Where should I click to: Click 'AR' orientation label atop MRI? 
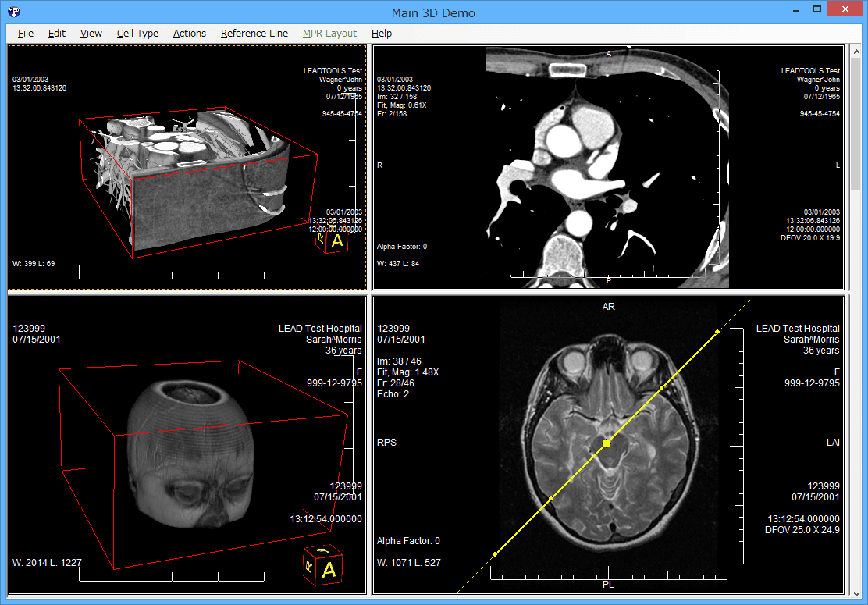pyautogui.click(x=608, y=307)
